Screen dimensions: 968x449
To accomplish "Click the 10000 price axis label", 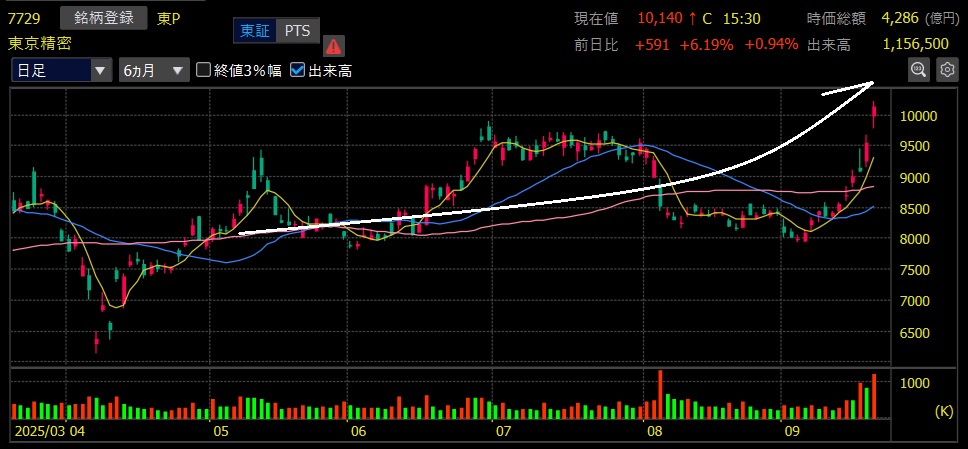I will coord(917,116).
